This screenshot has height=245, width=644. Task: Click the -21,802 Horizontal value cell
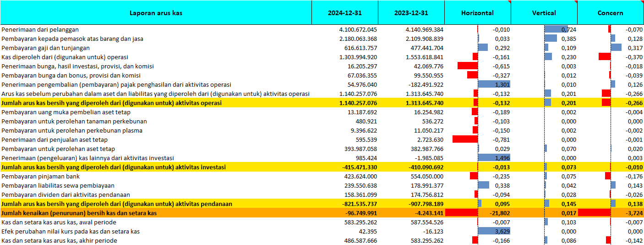(477, 213)
